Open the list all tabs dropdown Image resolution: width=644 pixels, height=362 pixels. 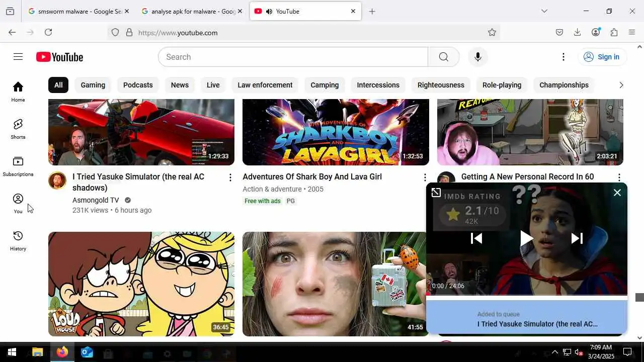click(x=544, y=11)
